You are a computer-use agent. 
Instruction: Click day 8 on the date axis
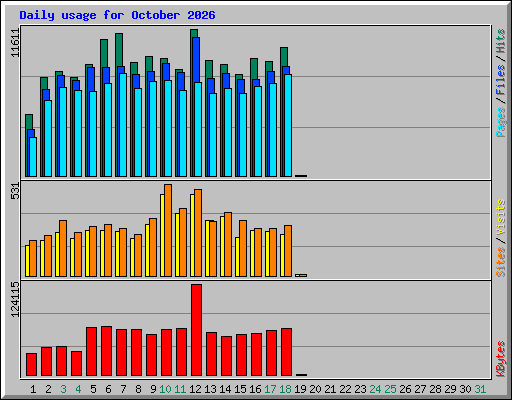click(138, 389)
